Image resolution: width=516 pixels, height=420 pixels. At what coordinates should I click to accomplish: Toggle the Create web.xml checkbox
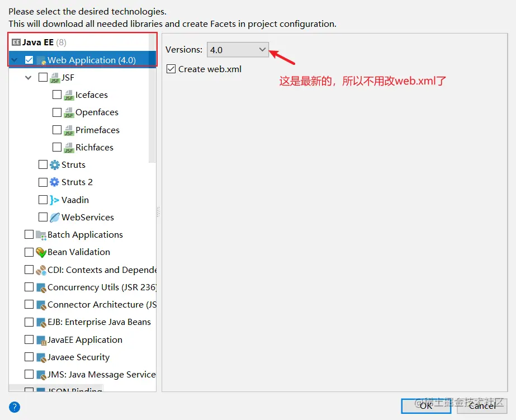tap(171, 69)
